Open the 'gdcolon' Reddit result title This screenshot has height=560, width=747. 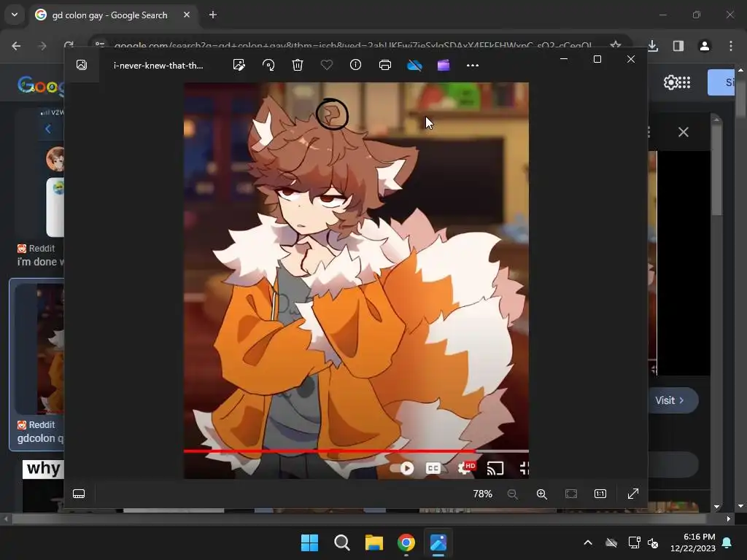pyautogui.click(x=40, y=438)
